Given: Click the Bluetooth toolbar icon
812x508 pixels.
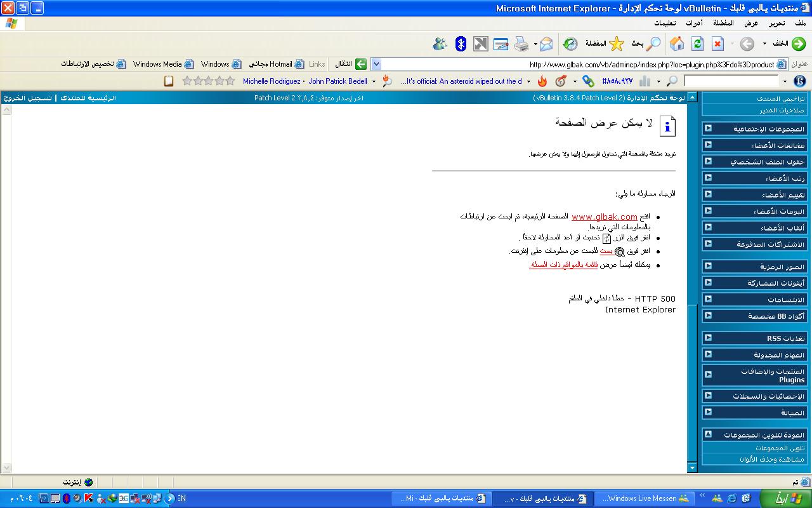Looking at the screenshot, I should [461, 44].
